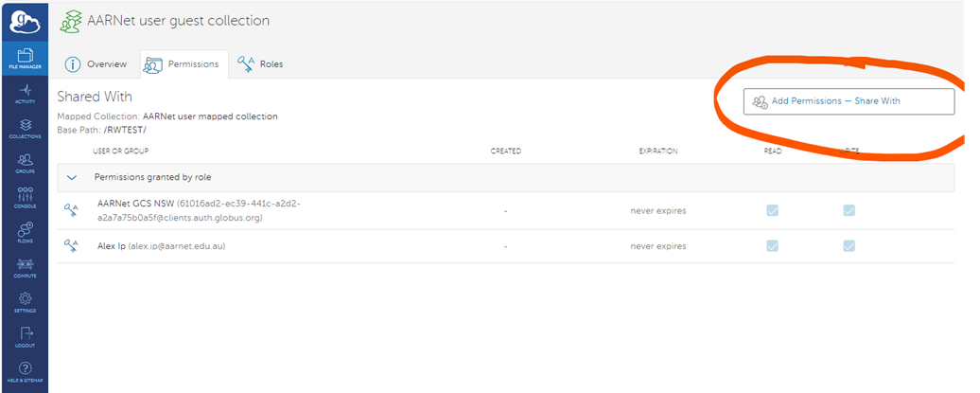980x393 pixels.
Task: Click the CREATED column header
Action: coord(506,152)
